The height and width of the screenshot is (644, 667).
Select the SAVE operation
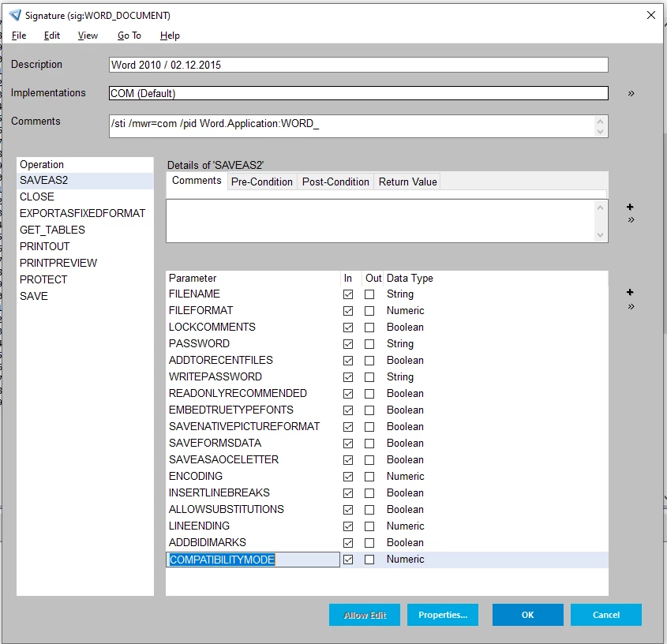pos(84,297)
